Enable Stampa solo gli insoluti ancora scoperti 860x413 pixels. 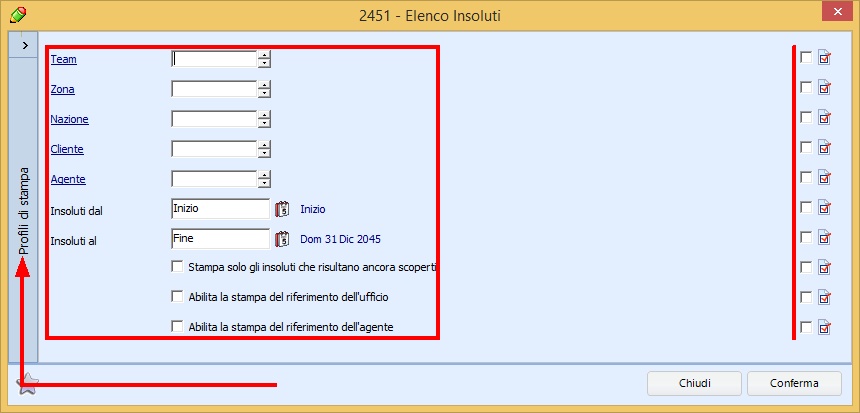pos(178,267)
